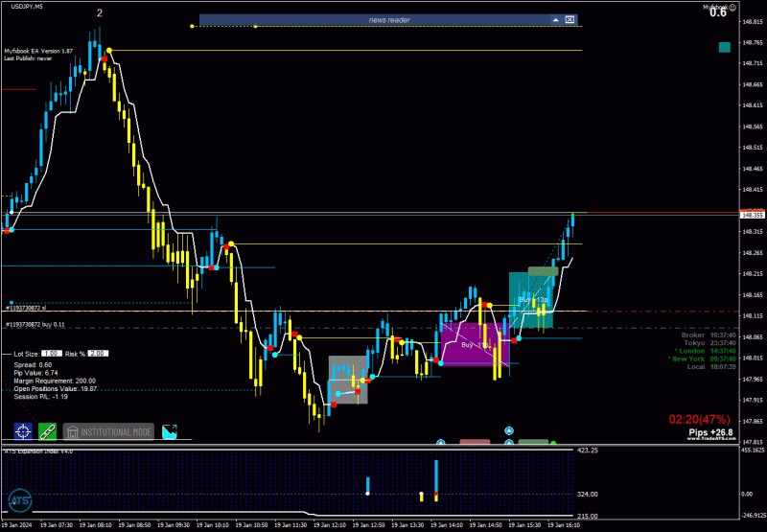Click the Last Publish: never text
This screenshot has height=532, width=767.
point(28,58)
